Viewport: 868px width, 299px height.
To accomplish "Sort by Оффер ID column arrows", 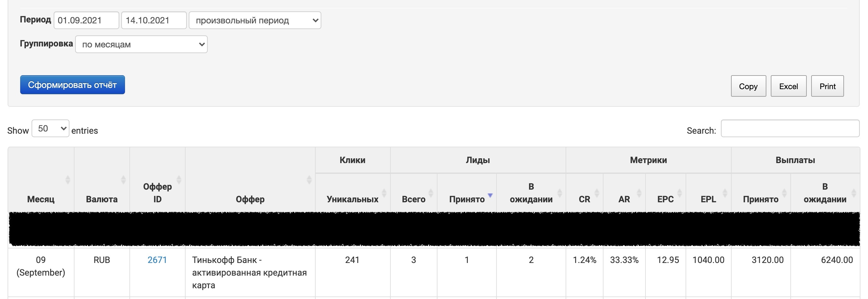I will (179, 180).
